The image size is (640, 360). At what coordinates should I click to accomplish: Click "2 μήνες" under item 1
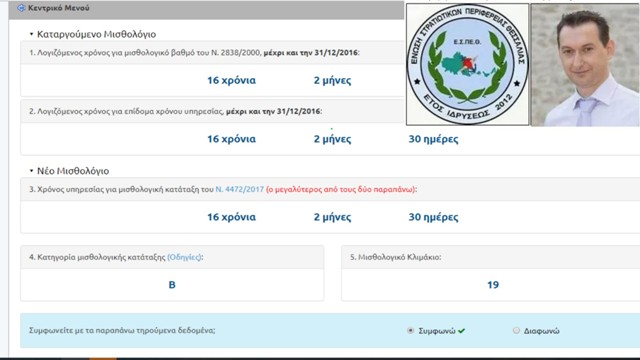[x=332, y=80]
